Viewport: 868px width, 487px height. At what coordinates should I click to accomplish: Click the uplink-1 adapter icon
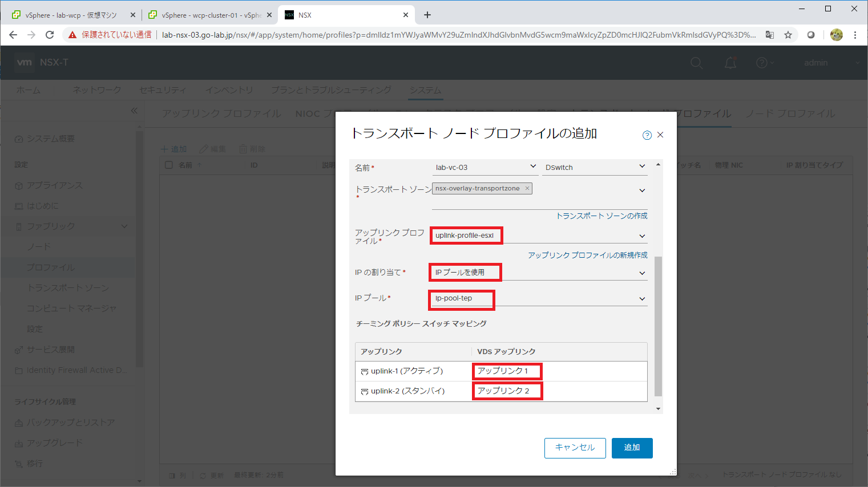point(365,372)
